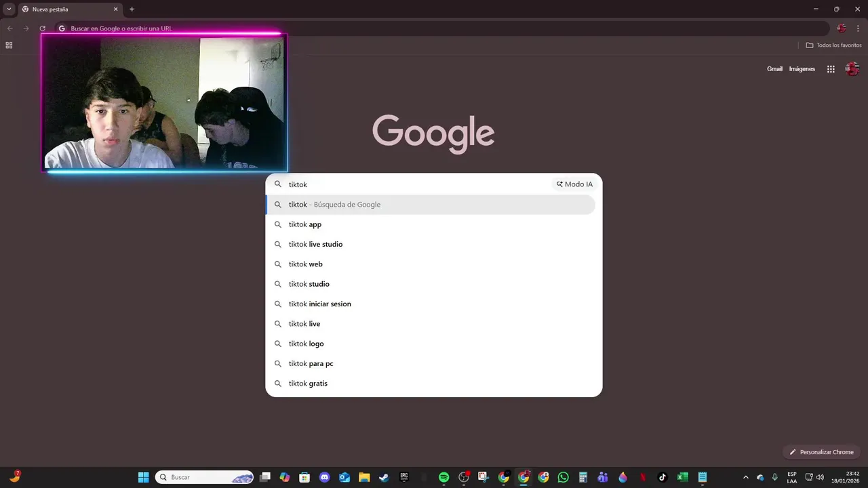The image size is (868, 488).
Task: Select the "tiktok web" suggestion
Action: pyautogui.click(x=431, y=264)
